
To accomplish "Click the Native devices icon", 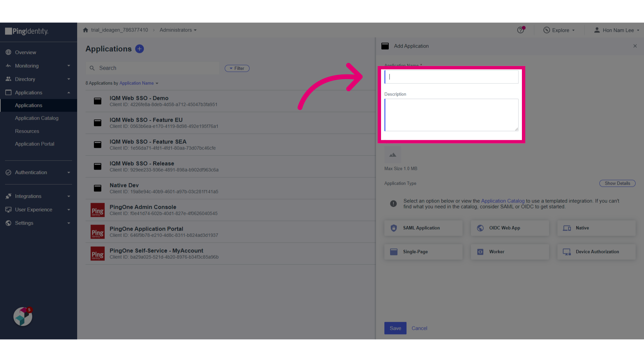I will pyautogui.click(x=567, y=228).
